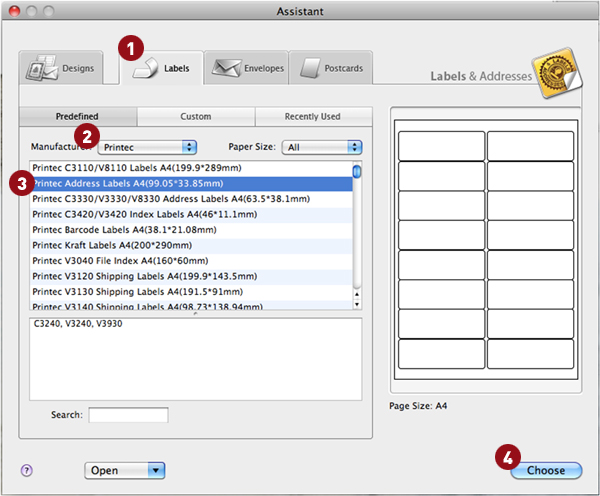Click the Choose button

(x=546, y=470)
